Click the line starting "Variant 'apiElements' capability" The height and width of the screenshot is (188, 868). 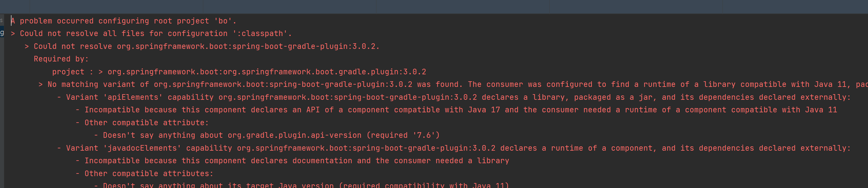pyautogui.click(x=458, y=97)
